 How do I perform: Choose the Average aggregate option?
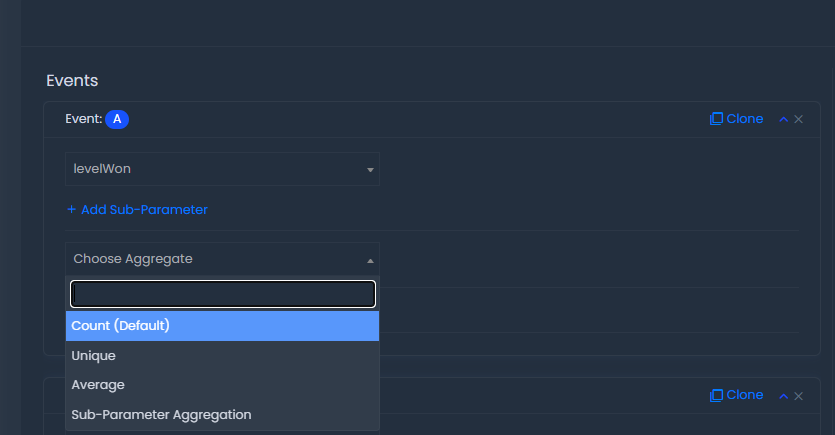point(222,385)
